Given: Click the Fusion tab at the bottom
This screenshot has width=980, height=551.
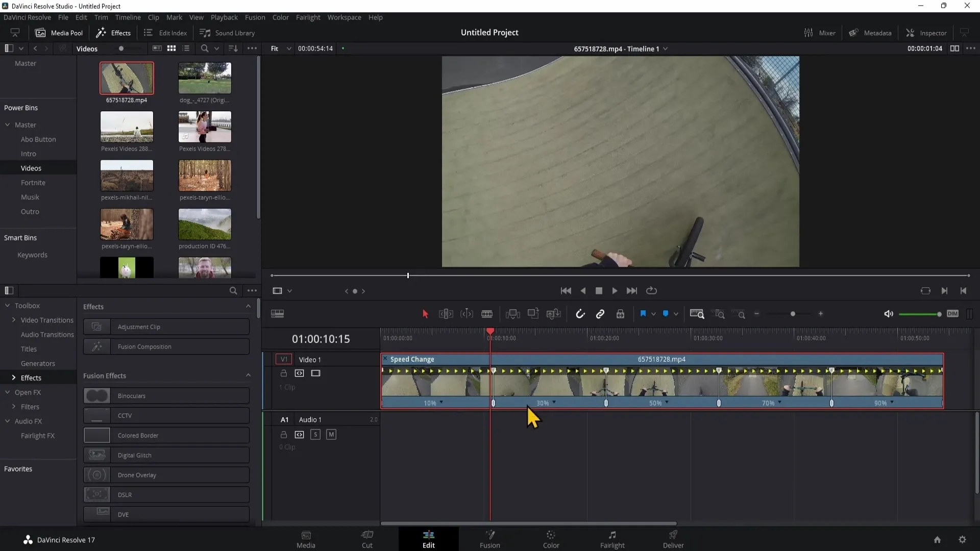Looking at the screenshot, I should (490, 538).
